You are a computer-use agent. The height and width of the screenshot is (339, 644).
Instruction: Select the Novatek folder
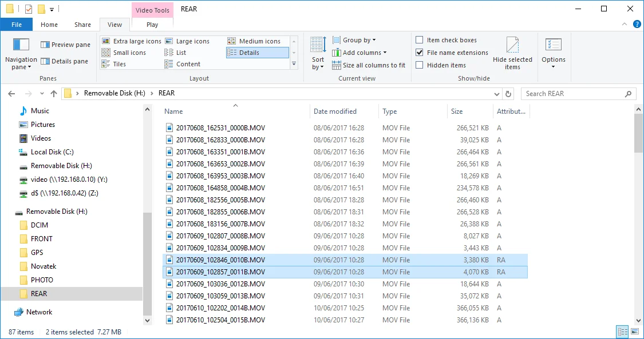pos(44,266)
